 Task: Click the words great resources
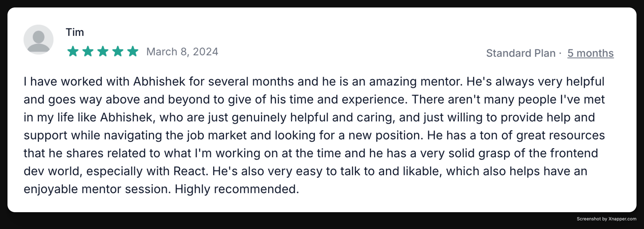(560, 135)
